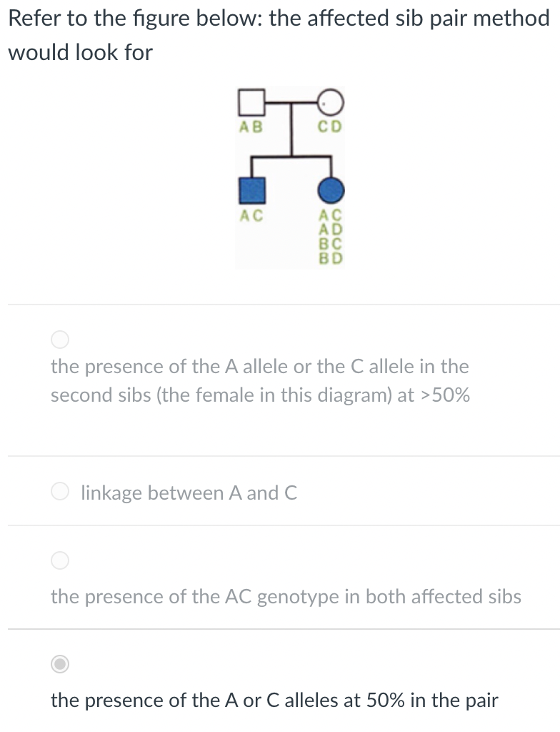This screenshot has height=732, width=560.
Task: Select the affected son's filled square symbol
Action: [251, 189]
